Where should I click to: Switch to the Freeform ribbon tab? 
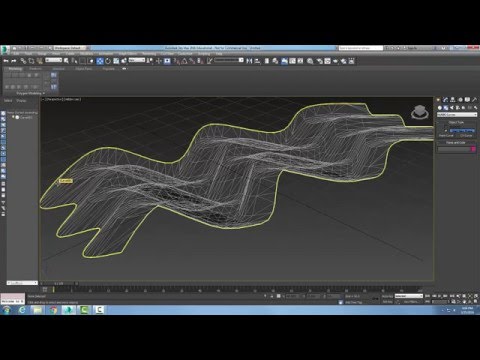pyautogui.click(x=36, y=69)
